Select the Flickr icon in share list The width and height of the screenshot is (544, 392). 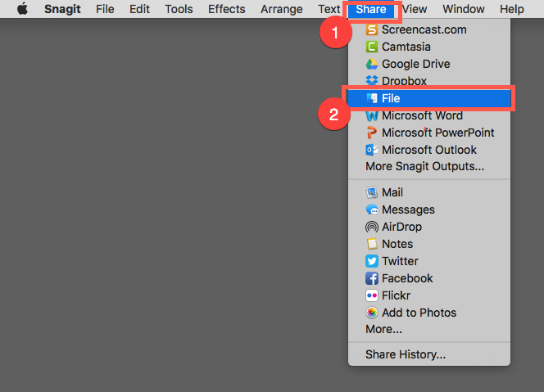[x=372, y=295]
